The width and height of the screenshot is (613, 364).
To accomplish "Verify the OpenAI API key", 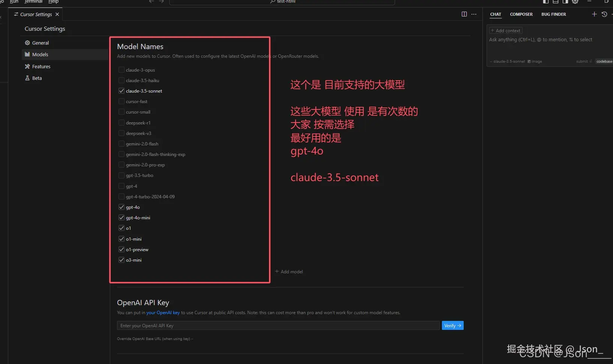I will [x=452, y=325].
